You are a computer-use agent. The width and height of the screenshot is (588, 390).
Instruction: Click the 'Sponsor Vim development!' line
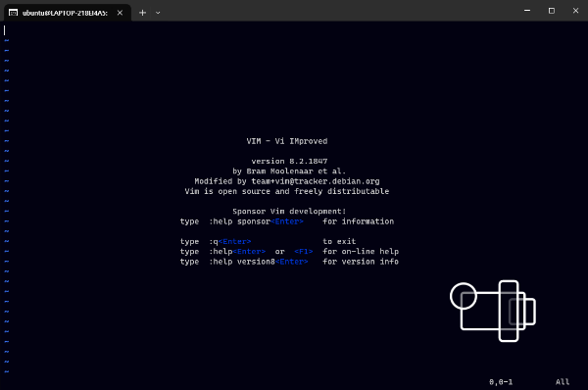[x=289, y=212]
